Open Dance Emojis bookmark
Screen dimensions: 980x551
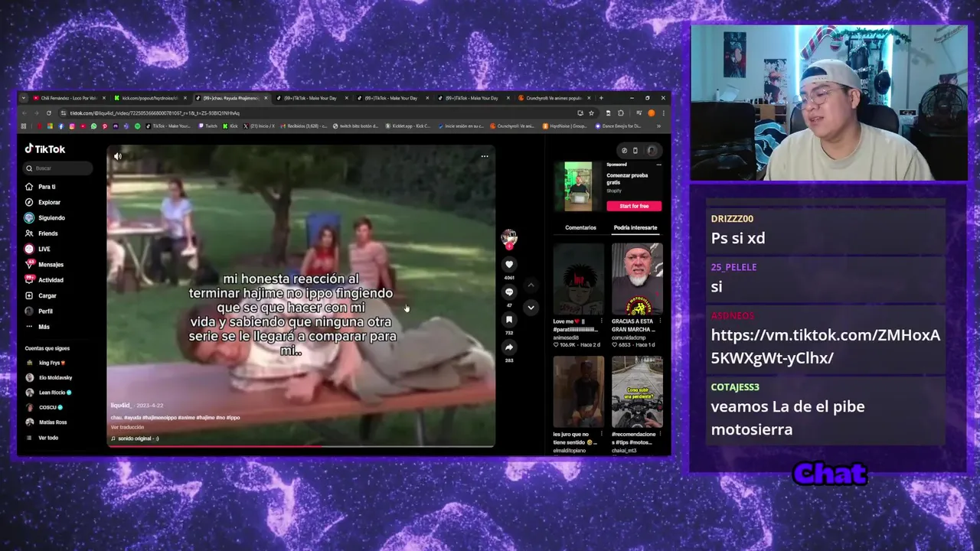click(x=620, y=126)
